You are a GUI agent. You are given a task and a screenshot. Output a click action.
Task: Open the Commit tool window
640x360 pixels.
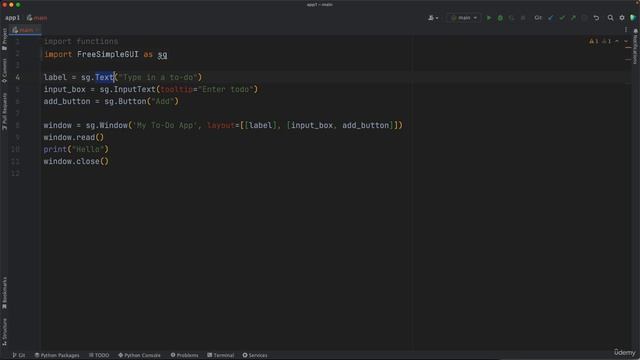tap(4, 71)
